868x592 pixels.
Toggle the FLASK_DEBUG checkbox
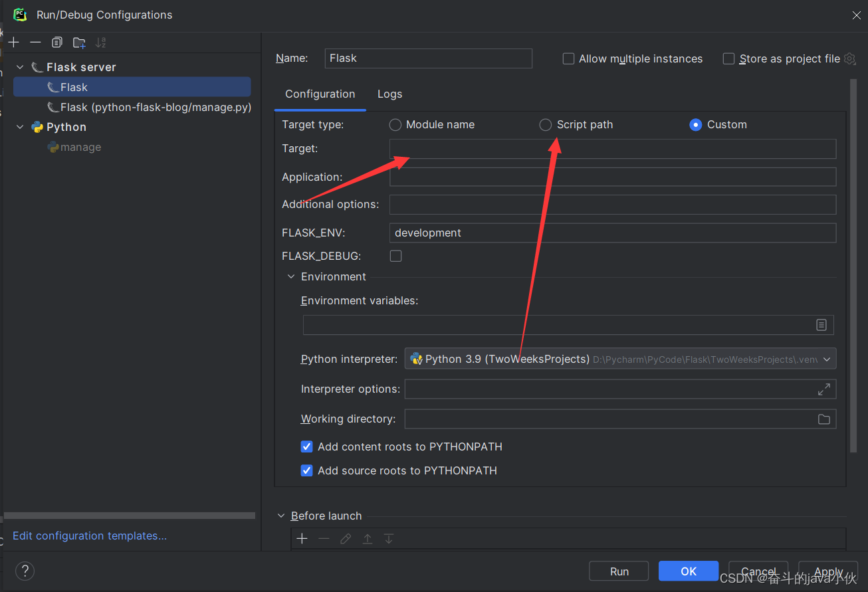pyautogui.click(x=395, y=256)
